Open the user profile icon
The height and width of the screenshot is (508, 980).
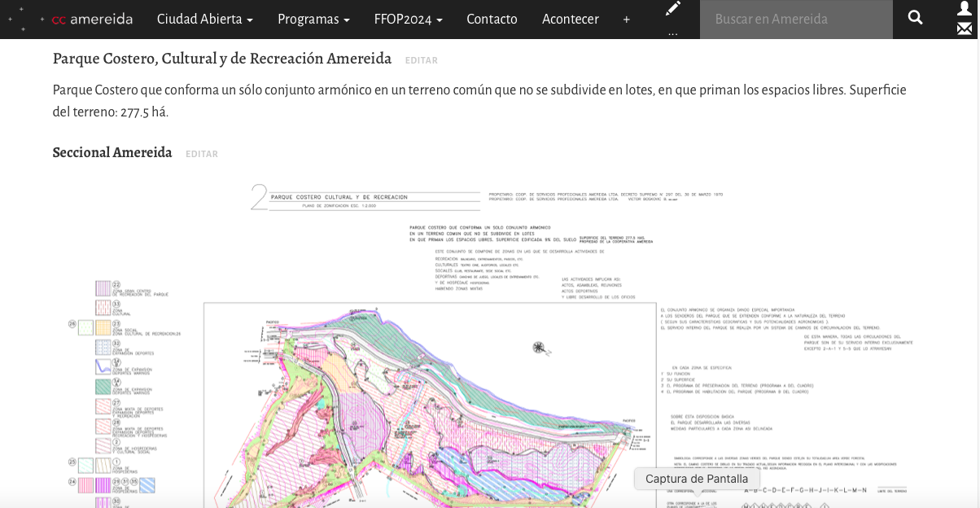click(965, 9)
